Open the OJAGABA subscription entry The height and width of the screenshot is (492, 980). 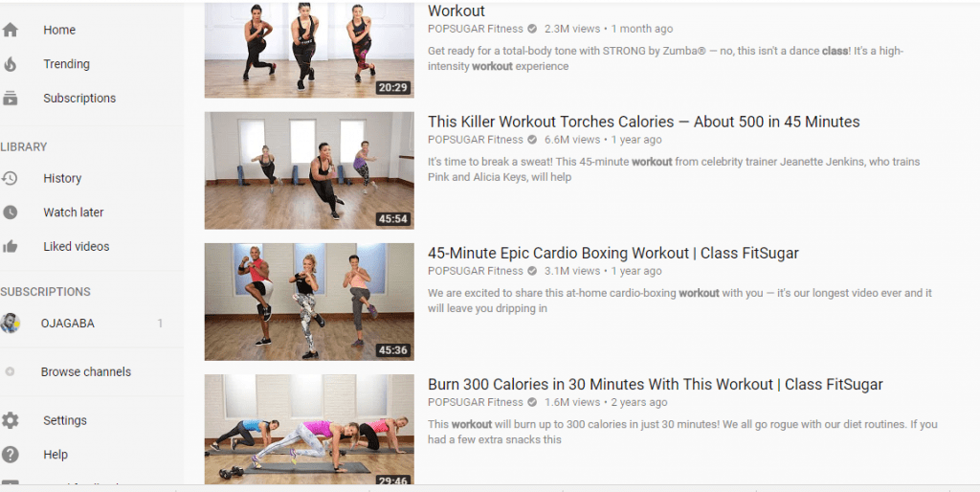(x=91, y=324)
